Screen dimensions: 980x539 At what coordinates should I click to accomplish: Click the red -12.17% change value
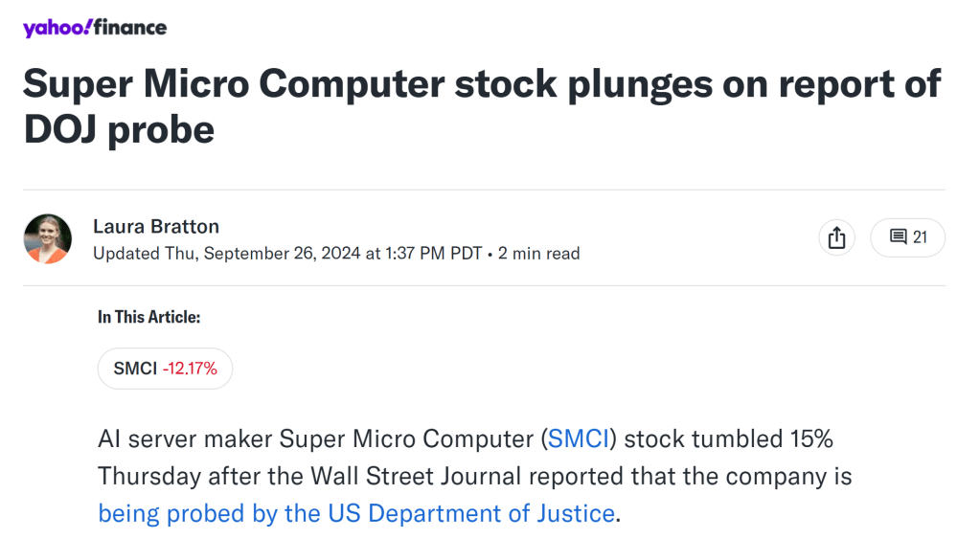click(x=190, y=369)
